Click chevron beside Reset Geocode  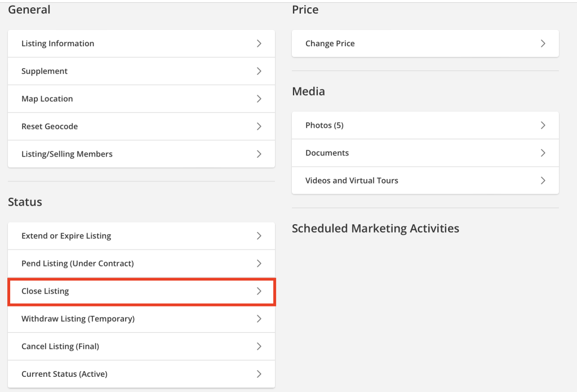[x=259, y=126]
